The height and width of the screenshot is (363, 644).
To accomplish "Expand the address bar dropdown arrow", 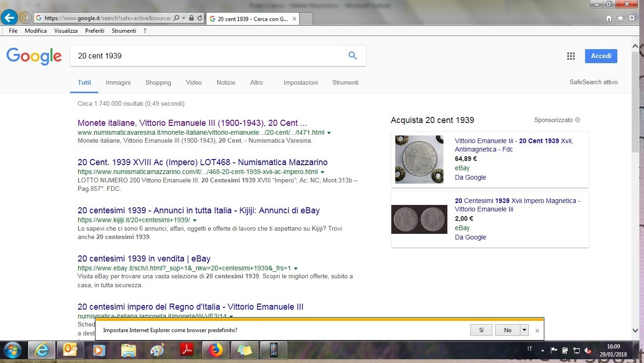I will tap(184, 18).
